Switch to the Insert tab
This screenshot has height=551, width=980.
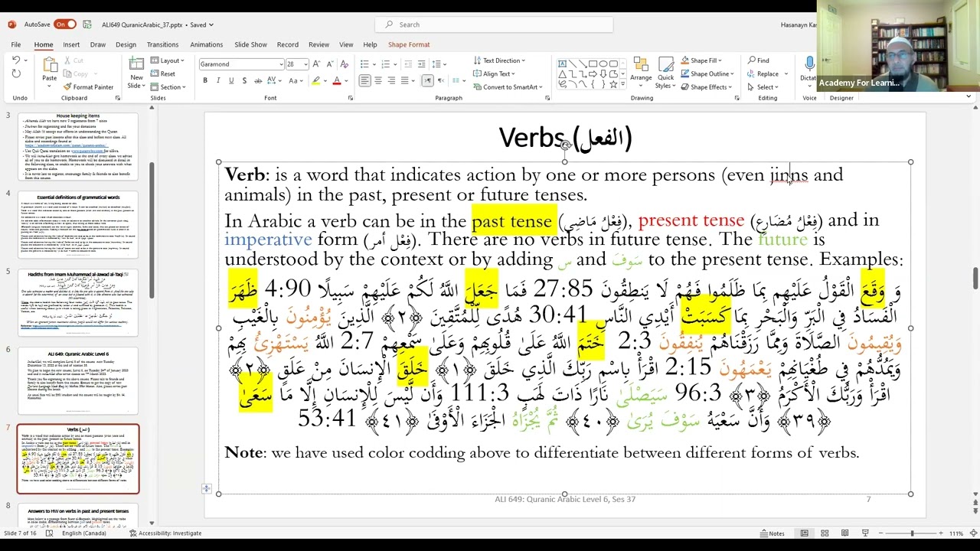click(71, 44)
